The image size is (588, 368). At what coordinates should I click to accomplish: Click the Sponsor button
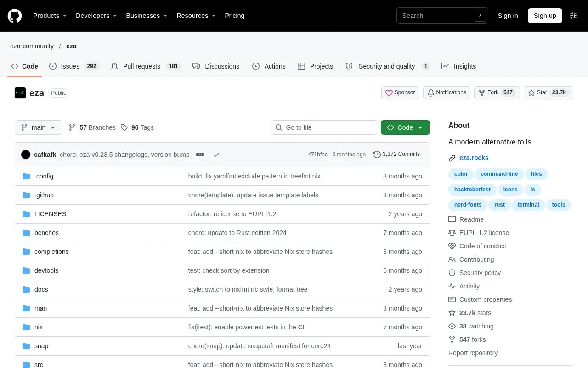click(400, 92)
